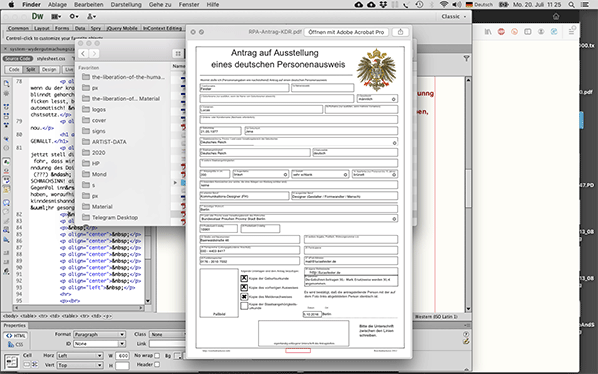Switch Dreamweaver to Split view
Screen dimensions: 598x374
(x=31, y=69)
